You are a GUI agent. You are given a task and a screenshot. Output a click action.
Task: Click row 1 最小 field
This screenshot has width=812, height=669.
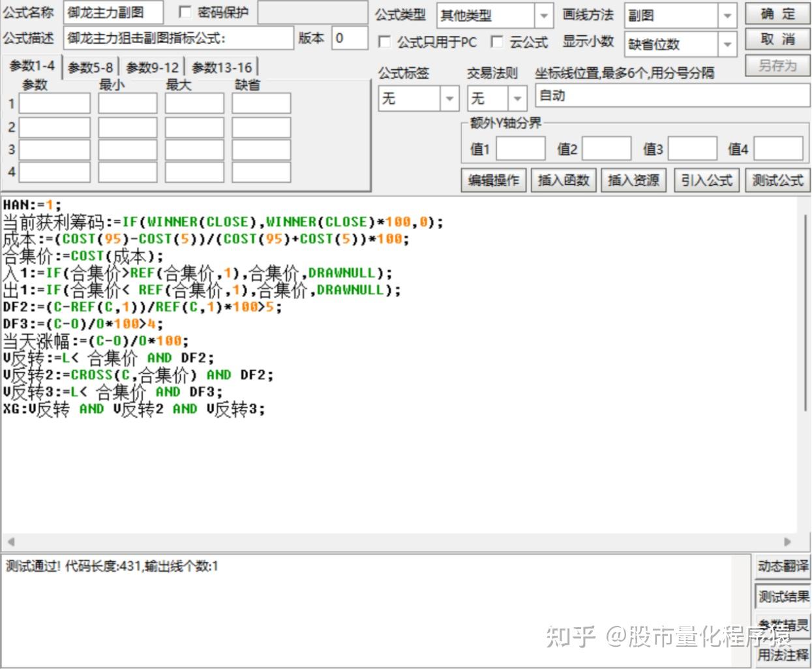pyautogui.click(x=128, y=103)
